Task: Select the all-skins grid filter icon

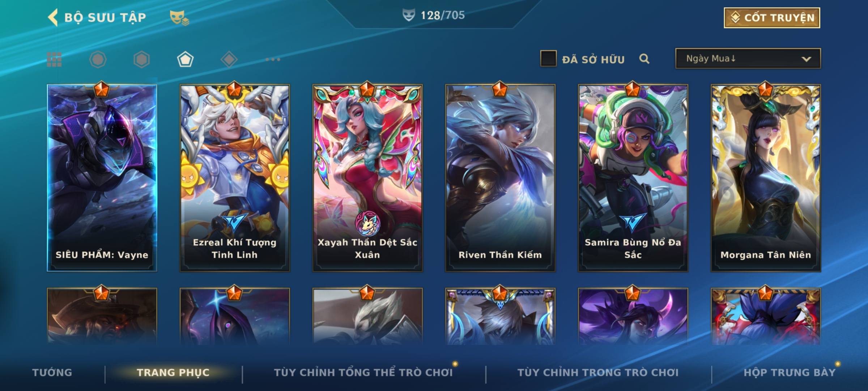Action: coord(54,59)
